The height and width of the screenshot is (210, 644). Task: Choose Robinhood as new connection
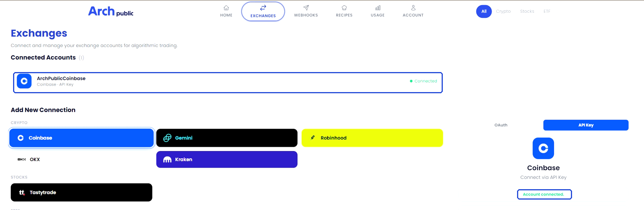[x=372, y=138]
